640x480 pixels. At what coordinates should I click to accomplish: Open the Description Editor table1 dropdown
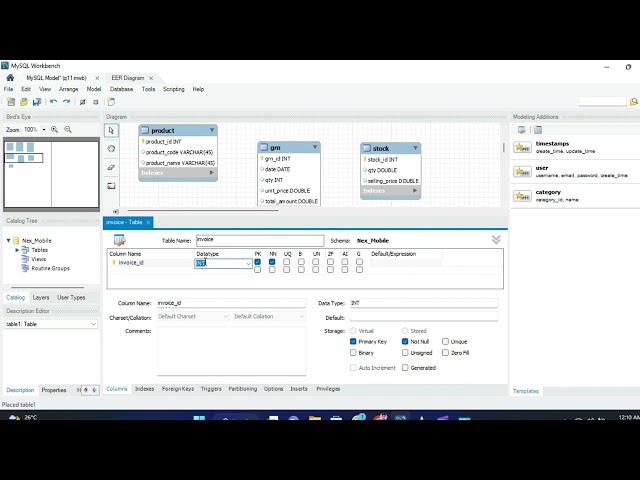tap(93, 324)
